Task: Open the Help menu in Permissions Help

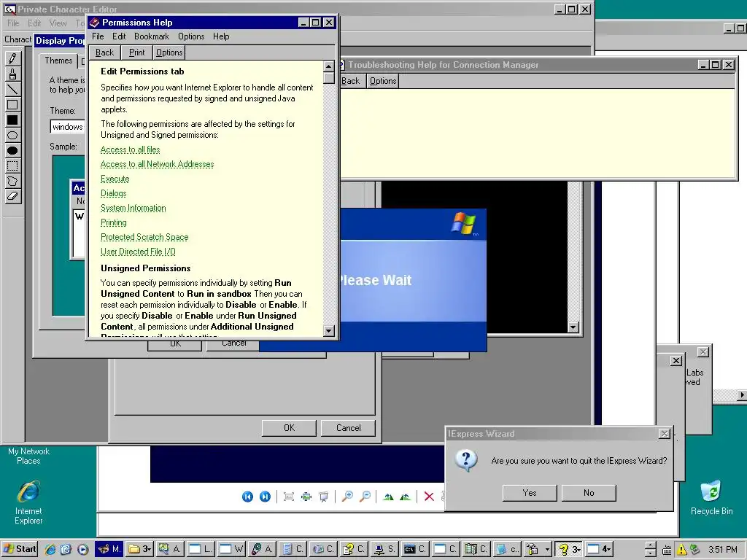Action: 221,36
